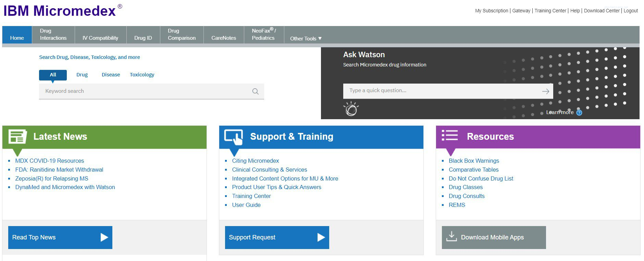Screen dimensions: 644x261
Task: Open My Subscription link
Action: [492, 11]
